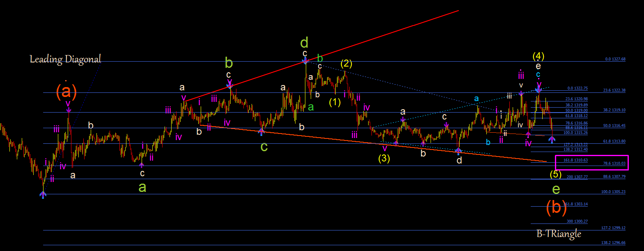Select the magenta up arrow above white c near green a
The height and width of the screenshot is (251, 644).
(x=142, y=165)
